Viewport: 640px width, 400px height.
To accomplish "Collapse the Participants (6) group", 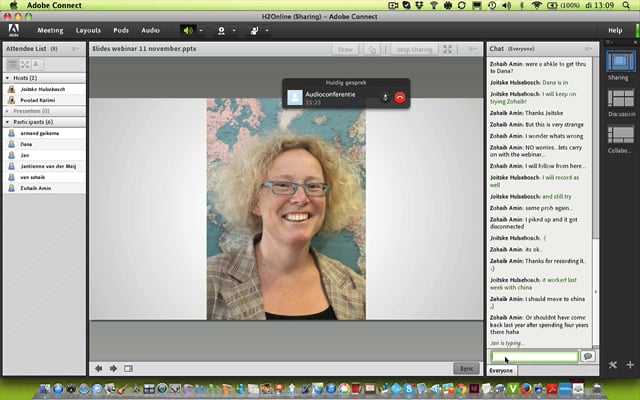I will tap(7, 122).
